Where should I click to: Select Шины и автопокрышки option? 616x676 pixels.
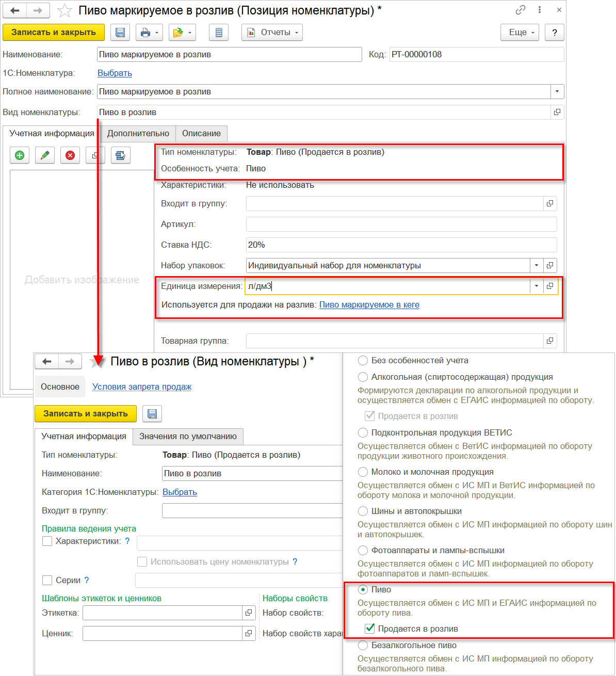pos(363,511)
